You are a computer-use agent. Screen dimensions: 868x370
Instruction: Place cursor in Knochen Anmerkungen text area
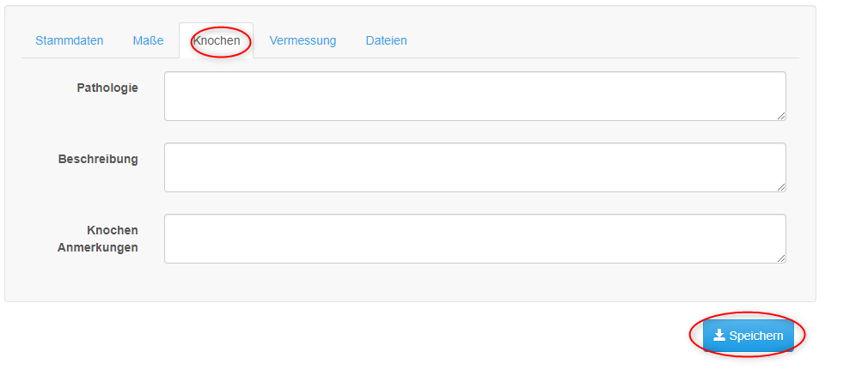(x=475, y=239)
